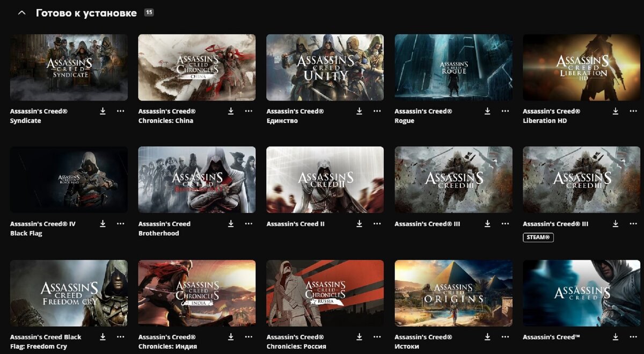
Task: Open more options for Assassin's Creed Brotherhood
Action: [248, 223]
